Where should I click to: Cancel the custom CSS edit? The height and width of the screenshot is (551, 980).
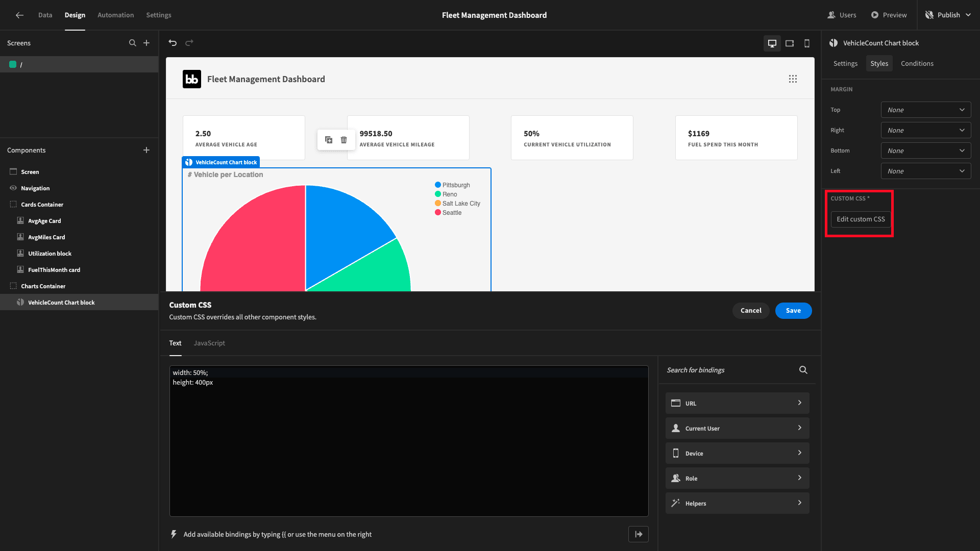coord(751,311)
